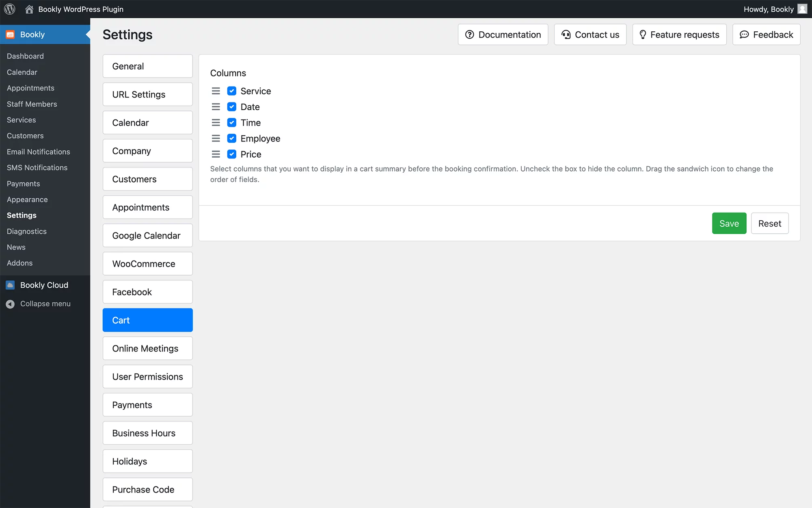Toggle the Time column checkbox
The height and width of the screenshot is (508, 812).
coord(232,123)
